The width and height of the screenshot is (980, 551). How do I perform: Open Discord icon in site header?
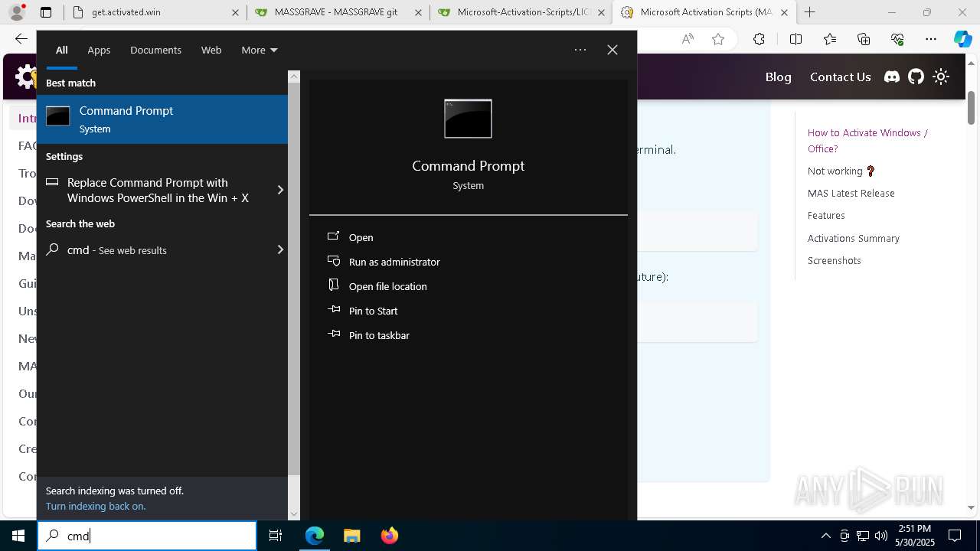(892, 77)
